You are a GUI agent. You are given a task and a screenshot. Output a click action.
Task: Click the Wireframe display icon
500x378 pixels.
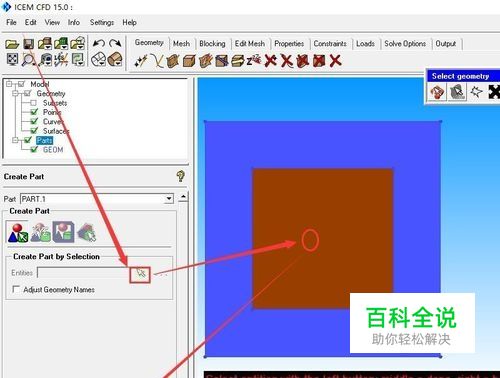(x=99, y=60)
